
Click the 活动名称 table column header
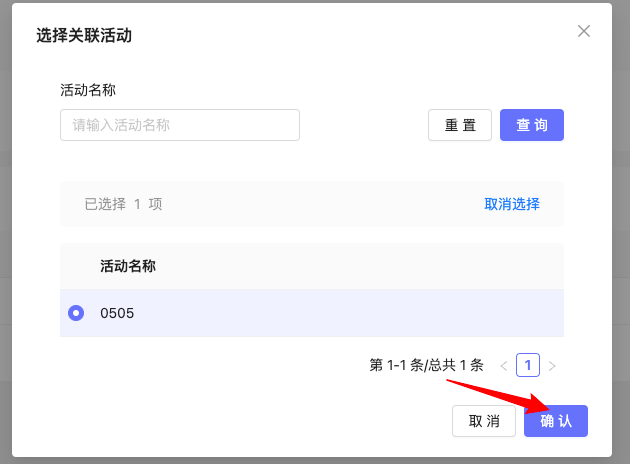128,266
